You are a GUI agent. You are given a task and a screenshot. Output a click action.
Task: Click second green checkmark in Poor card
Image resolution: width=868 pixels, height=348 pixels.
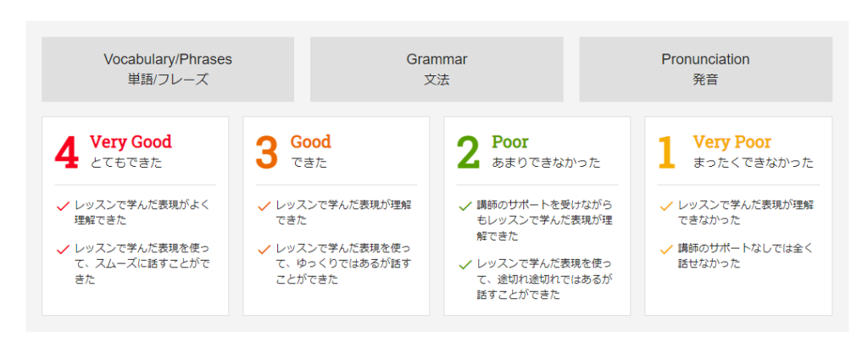465,264
